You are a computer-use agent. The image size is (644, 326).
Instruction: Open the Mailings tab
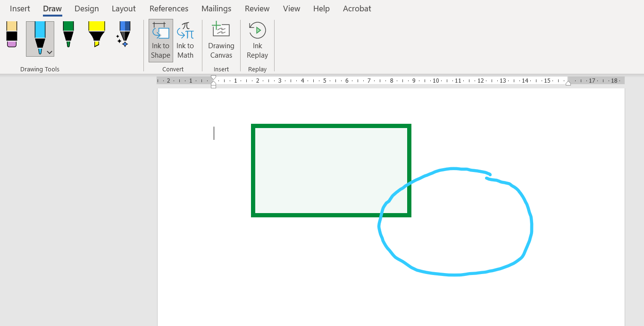click(x=216, y=9)
